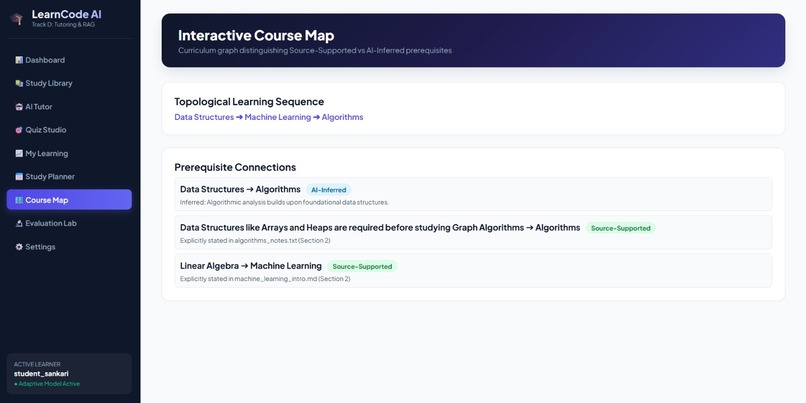Click the AI-Inferred badge
The width and height of the screenshot is (806, 403).
328,190
